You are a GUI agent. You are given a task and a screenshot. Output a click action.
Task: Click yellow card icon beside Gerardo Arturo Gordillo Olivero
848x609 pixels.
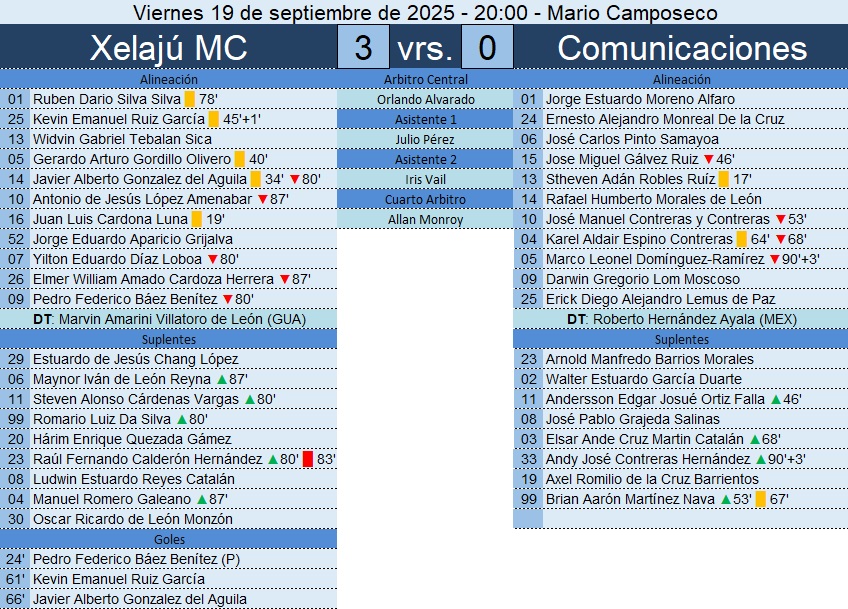[x=239, y=159]
